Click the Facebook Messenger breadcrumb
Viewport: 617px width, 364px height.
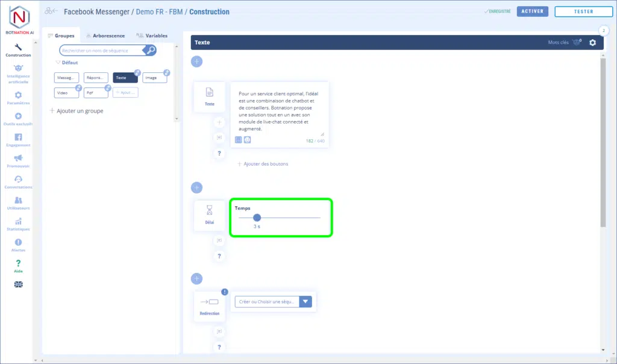pos(98,11)
